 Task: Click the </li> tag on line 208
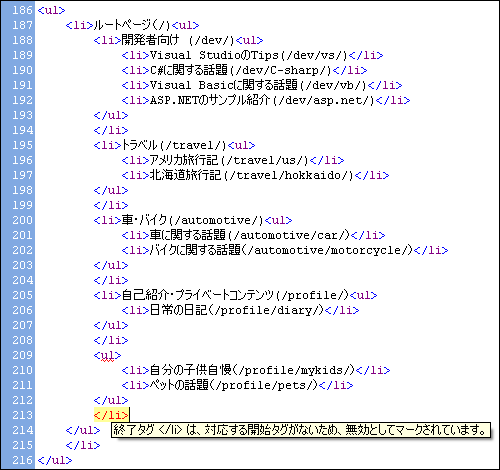[111, 340]
